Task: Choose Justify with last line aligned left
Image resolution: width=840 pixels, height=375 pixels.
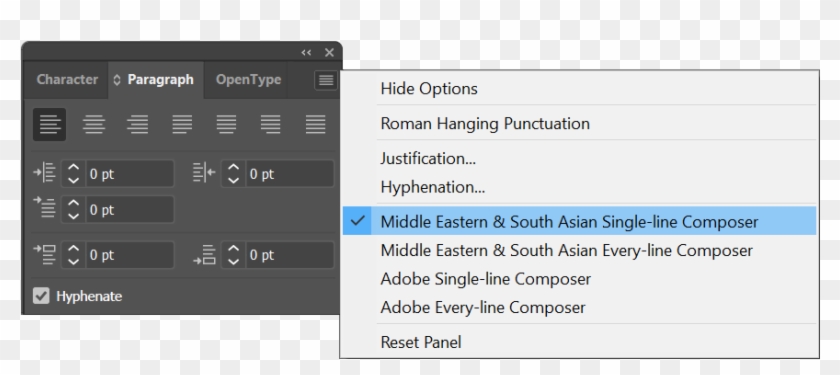Action: [182, 124]
